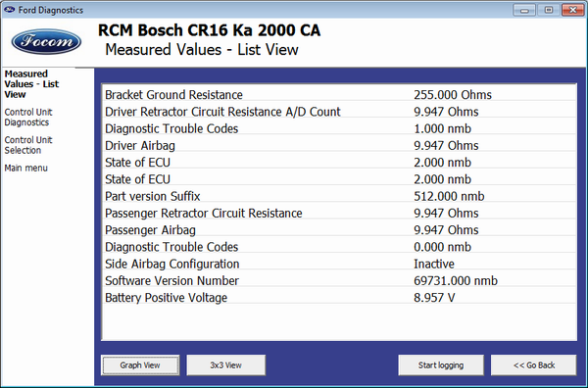
Task: Minimize the Ford Diagnostics window
Action: (x=524, y=10)
